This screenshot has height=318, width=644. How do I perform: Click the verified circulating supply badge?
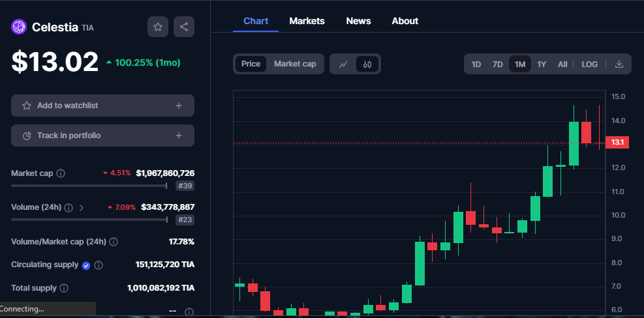[86, 265]
